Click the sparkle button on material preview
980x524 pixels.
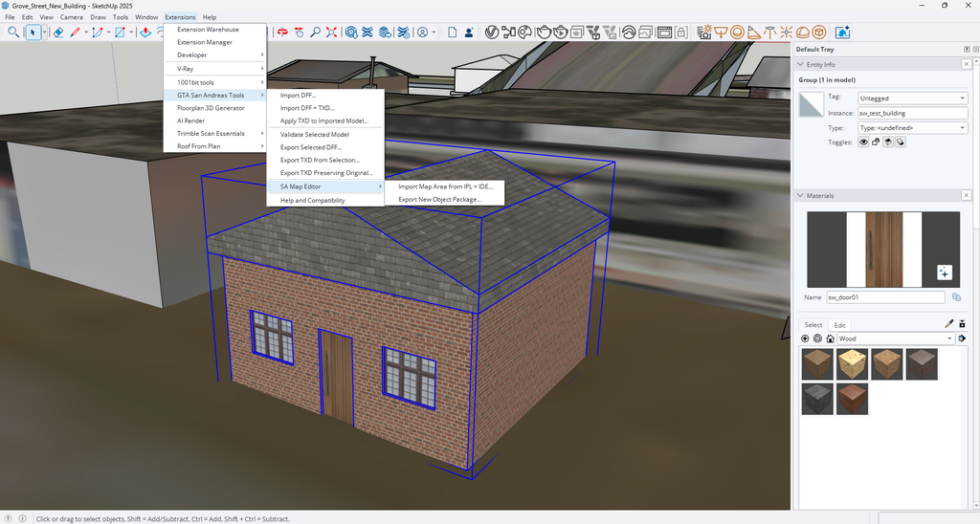pos(945,273)
